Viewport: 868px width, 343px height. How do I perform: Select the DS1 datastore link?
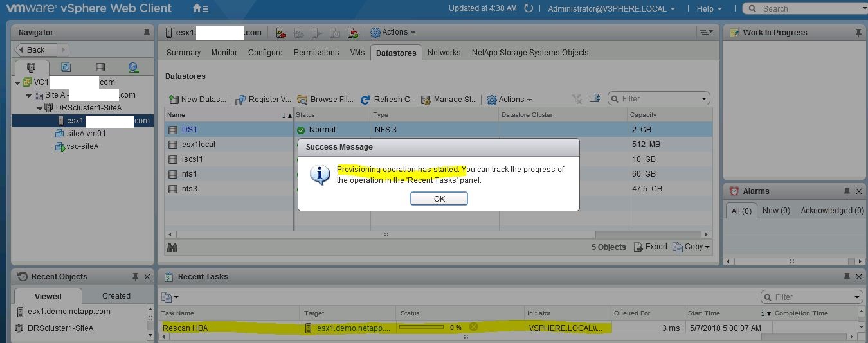(189, 130)
